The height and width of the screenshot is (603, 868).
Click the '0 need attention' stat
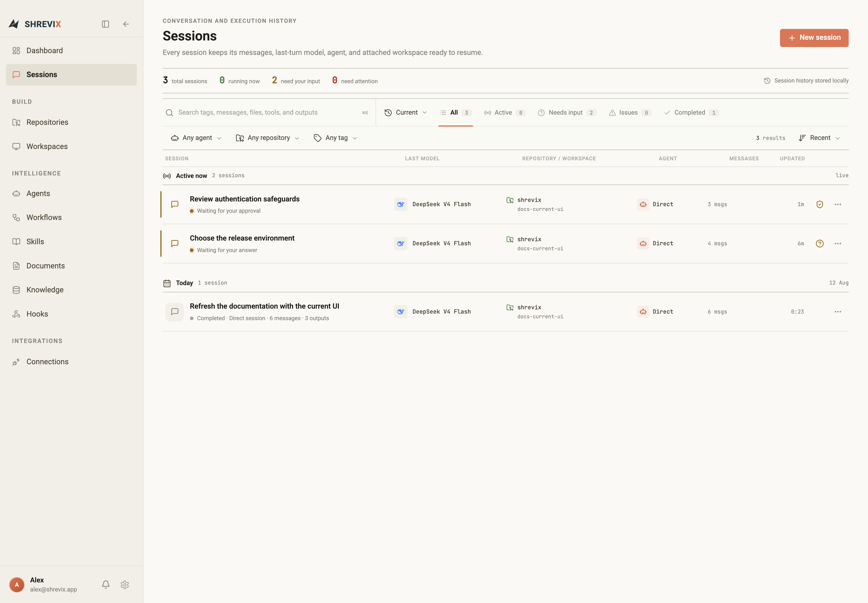coord(355,80)
